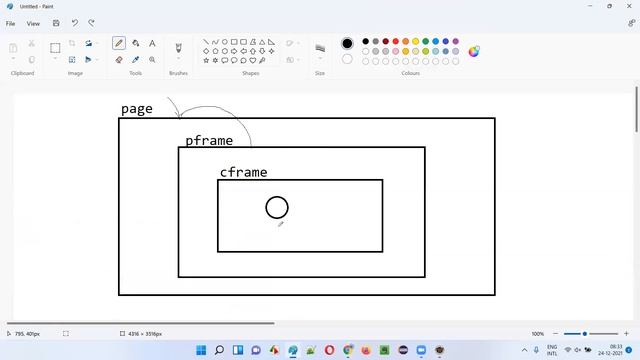Select the Colour picker eyedropper tool
The width and height of the screenshot is (640, 360).
pos(136,60)
